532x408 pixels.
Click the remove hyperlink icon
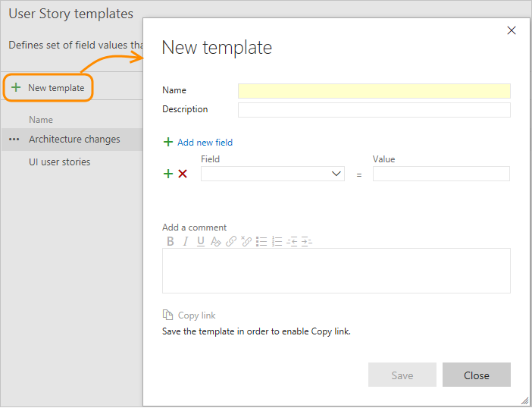coord(246,241)
